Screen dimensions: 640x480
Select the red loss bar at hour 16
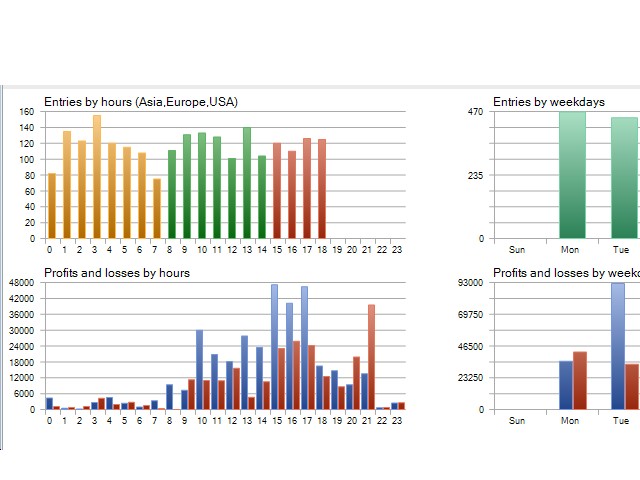296,375
